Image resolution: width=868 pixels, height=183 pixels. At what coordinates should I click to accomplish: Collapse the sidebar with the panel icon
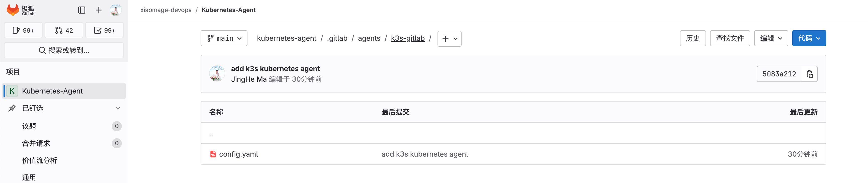81,10
